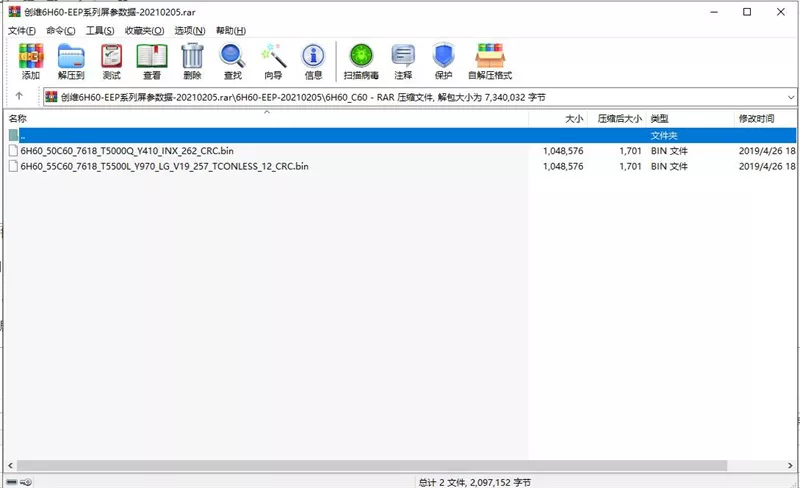800x488 pixels.
Task: Click the parent folder icon in list
Action: click(13, 135)
